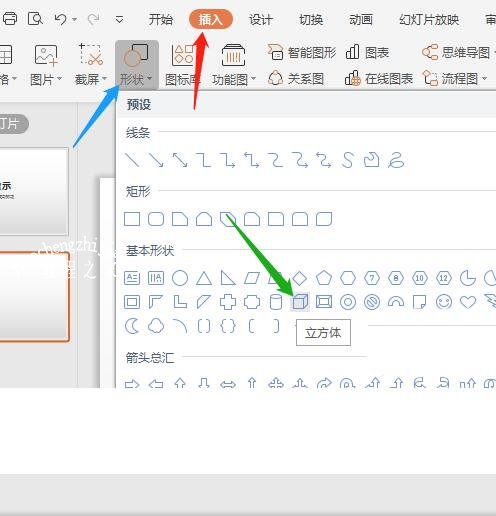Image resolution: width=496 pixels, height=516 pixels.
Task: Open the 动画 tab
Action: pyautogui.click(x=361, y=20)
